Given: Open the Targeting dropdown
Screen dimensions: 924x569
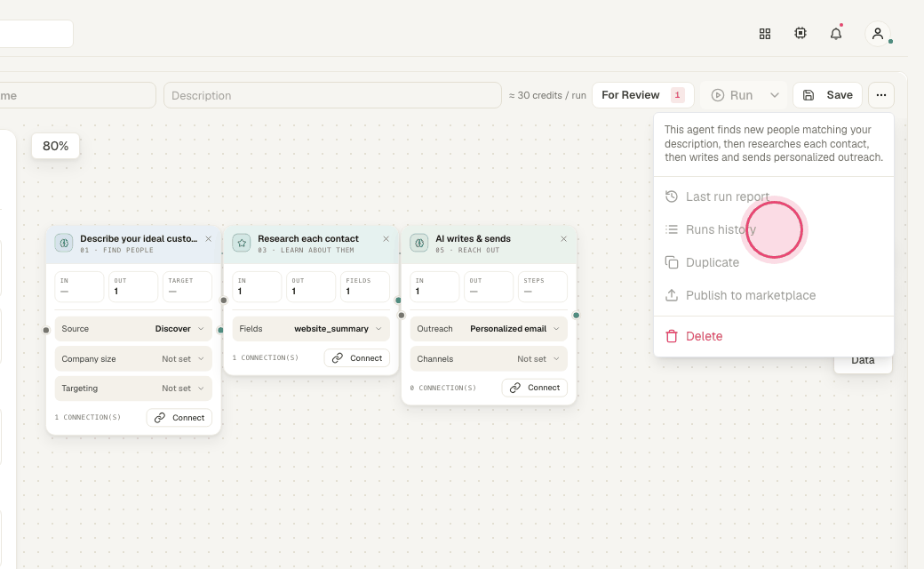Looking at the screenshot, I should click(x=133, y=389).
